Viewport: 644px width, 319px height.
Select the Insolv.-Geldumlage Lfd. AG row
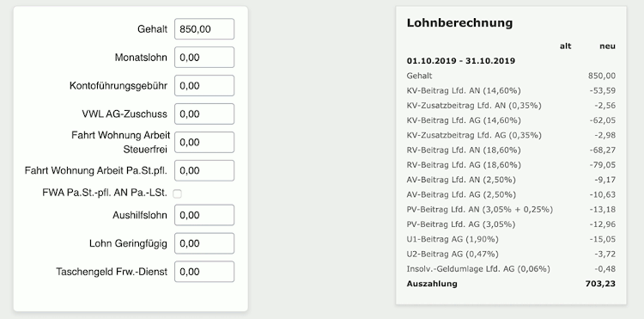click(x=511, y=269)
